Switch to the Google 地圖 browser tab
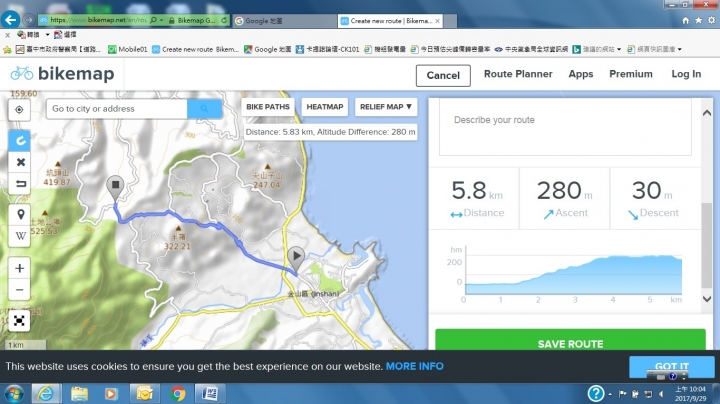Screen dimensions: 720x404 [285, 21]
